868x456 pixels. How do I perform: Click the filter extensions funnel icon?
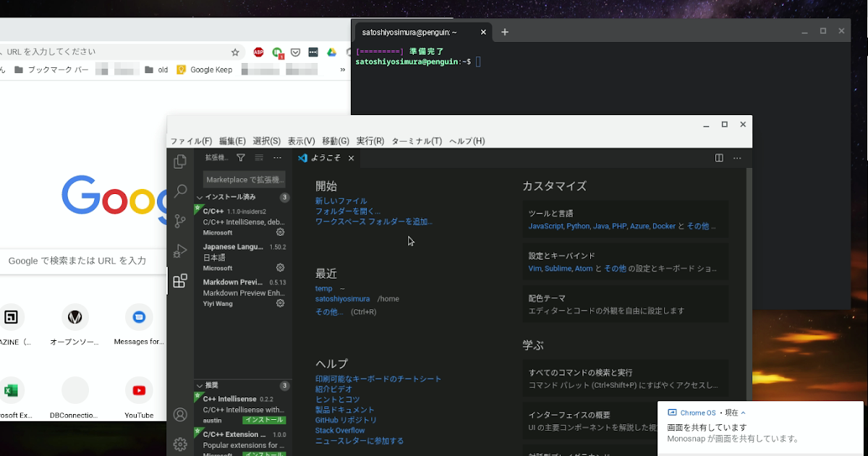click(x=241, y=158)
